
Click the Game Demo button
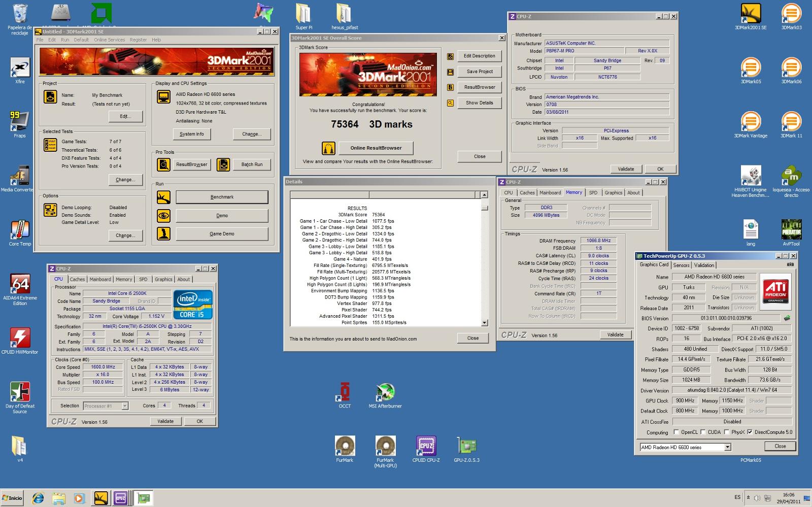[x=222, y=234]
